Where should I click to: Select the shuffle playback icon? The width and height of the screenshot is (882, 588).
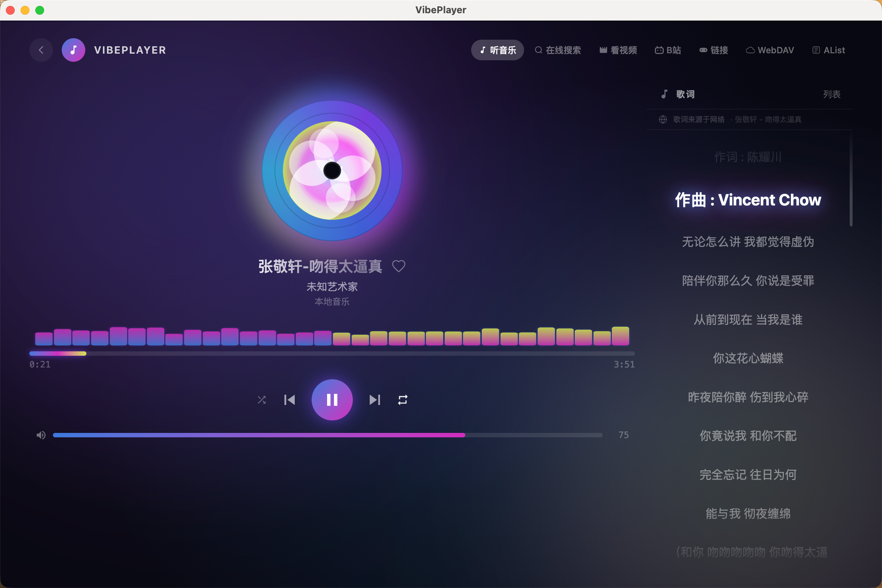(262, 400)
